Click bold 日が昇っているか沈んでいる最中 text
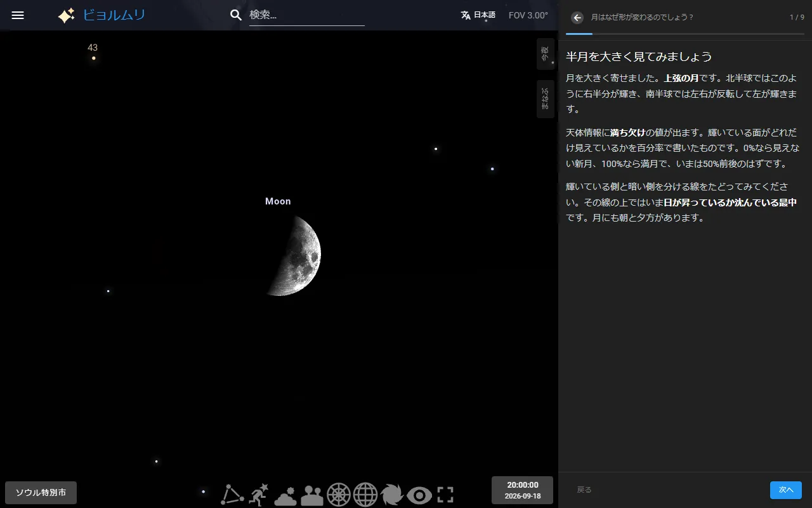Screen dimensions: 812x508 click(x=730, y=203)
